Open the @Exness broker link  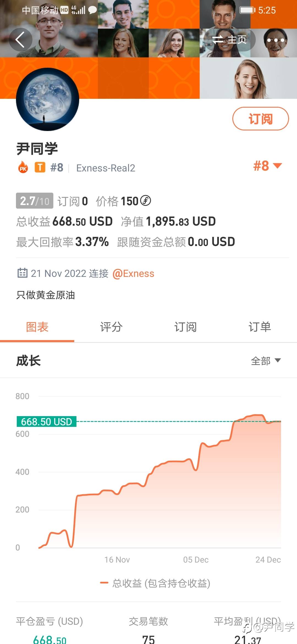coord(133,274)
